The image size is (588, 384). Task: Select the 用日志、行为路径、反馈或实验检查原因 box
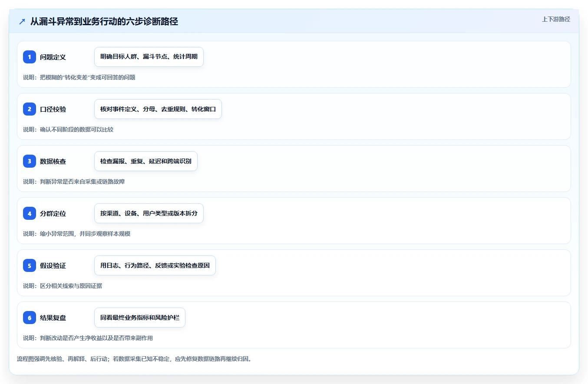[x=155, y=265]
